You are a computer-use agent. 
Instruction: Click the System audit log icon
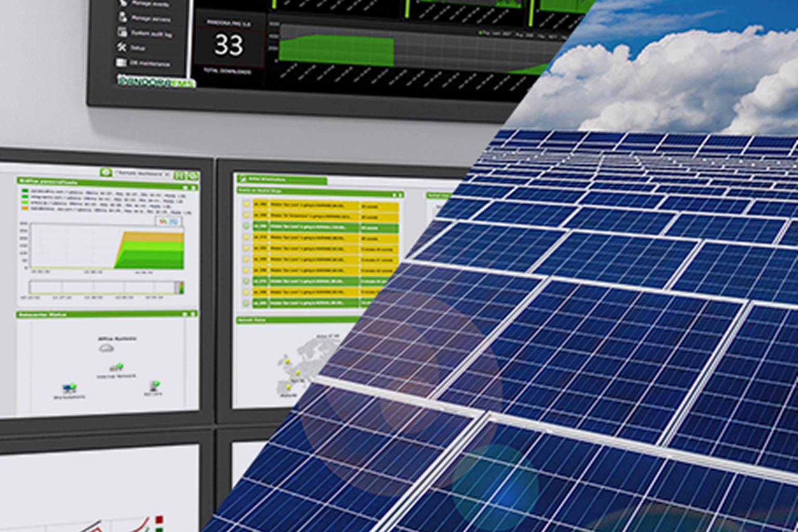point(122,32)
